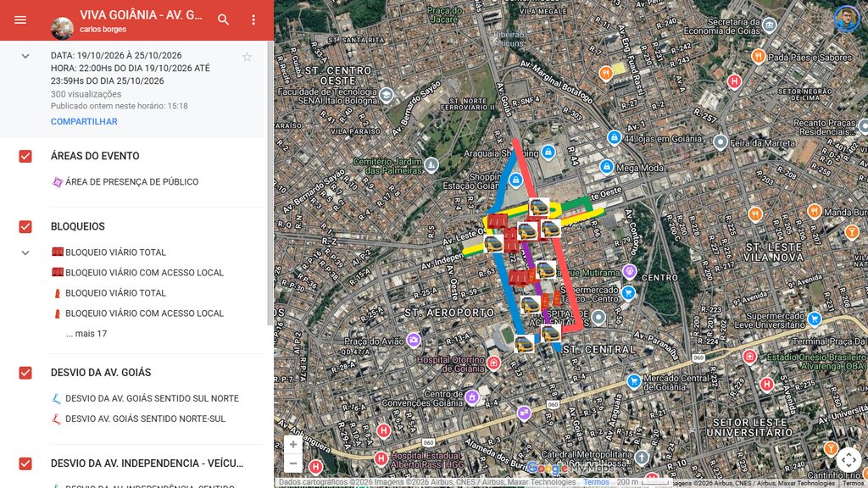Screen dimensions: 868x488
Task: Open the three-dot more options menu
Action: (x=253, y=20)
